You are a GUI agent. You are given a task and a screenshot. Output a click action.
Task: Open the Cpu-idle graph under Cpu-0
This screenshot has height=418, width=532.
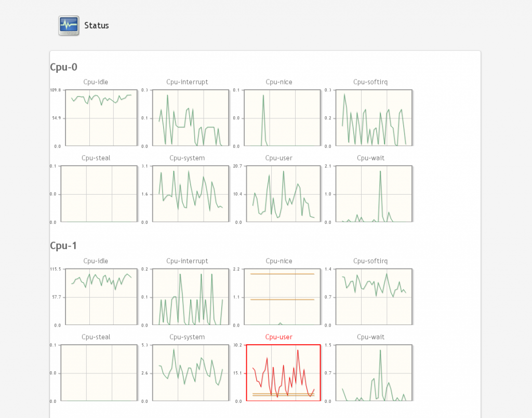click(101, 118)
